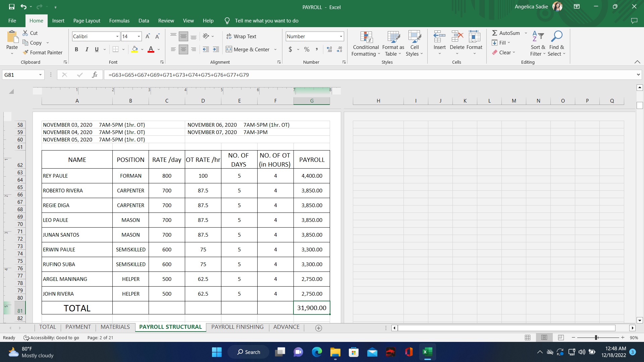Apply the Fill Color bucket icon
The width and height of the screenshot is (644, 362).
tap(135, 49)
